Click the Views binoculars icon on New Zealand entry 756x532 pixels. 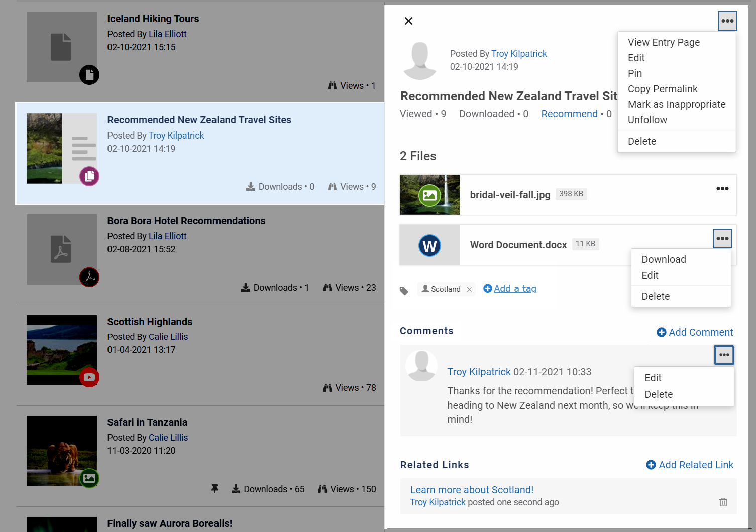[333, 187]
